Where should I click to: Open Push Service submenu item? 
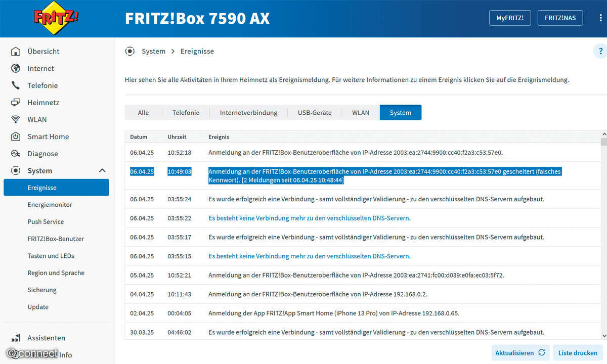[x=46, y=222]
